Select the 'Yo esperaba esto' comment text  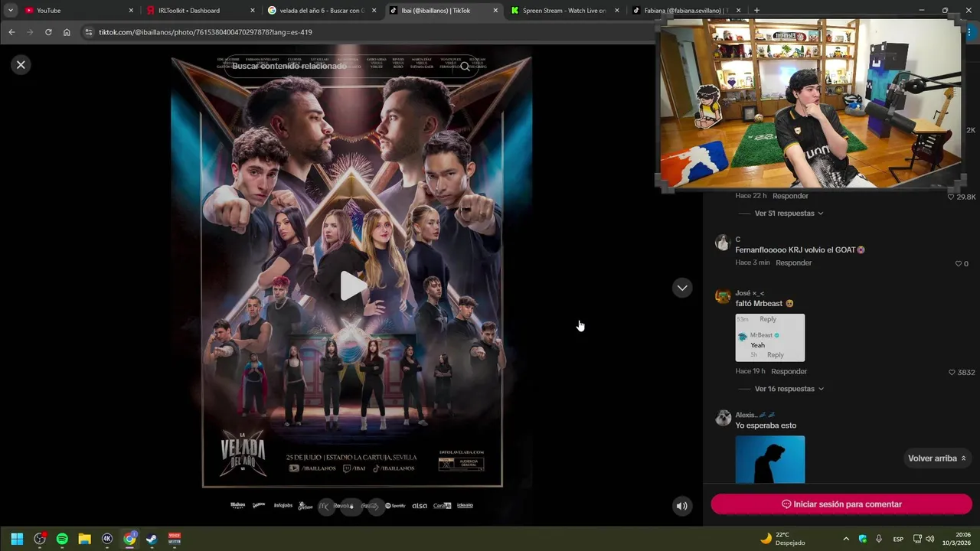pyautogui.click(x=766, y=425)
